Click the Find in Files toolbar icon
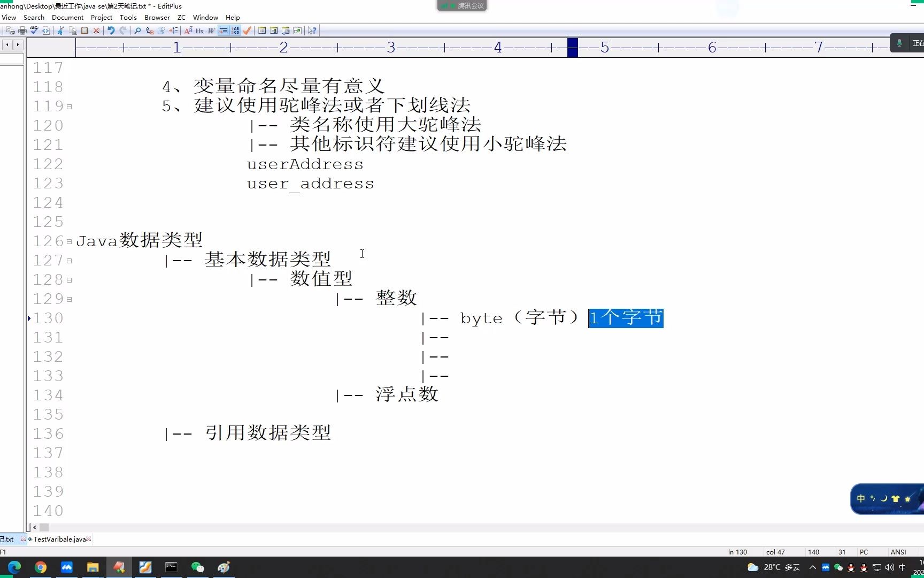 pos(161,31)
